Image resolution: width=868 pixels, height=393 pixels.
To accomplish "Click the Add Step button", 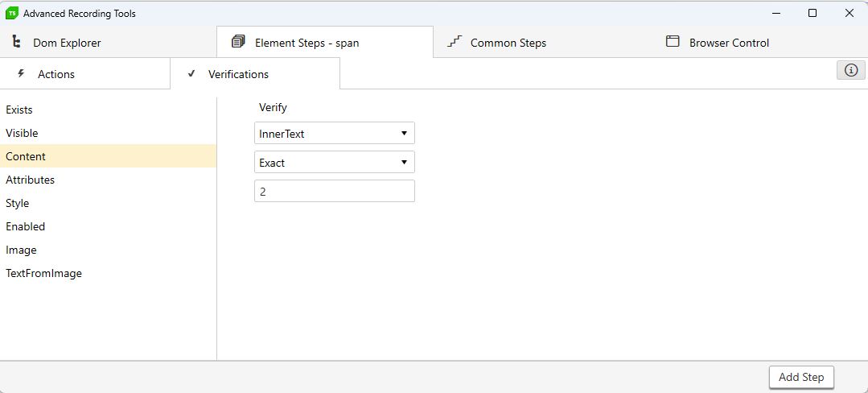I will click(801, 377).
